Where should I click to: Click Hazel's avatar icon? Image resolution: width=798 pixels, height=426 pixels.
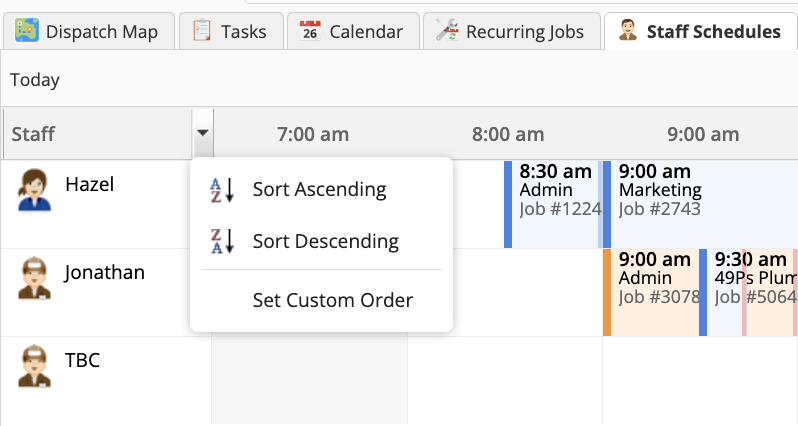point(34,190)
